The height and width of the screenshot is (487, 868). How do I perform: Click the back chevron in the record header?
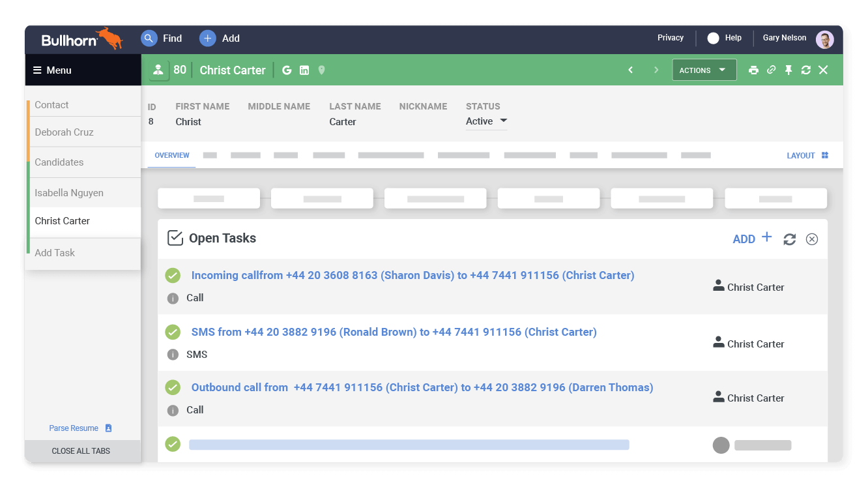[630, 69]
